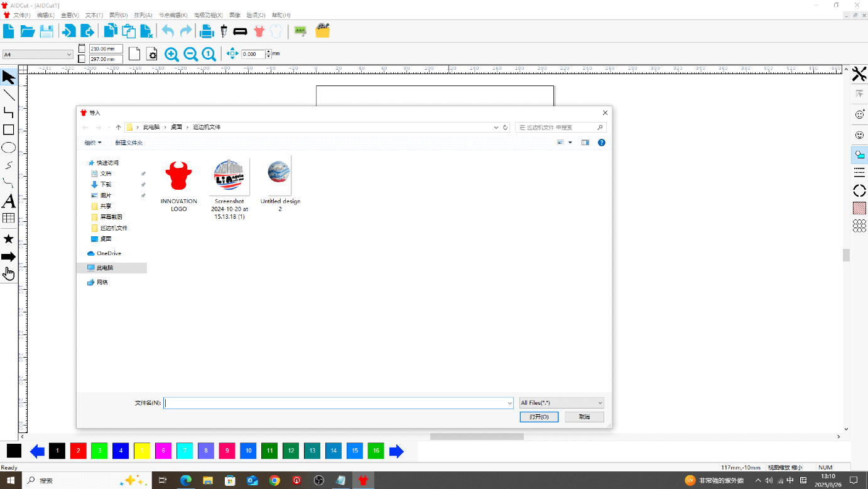Click the Zoom in magnifier icon
The image size is (868, 489).
tap(171, 55)
